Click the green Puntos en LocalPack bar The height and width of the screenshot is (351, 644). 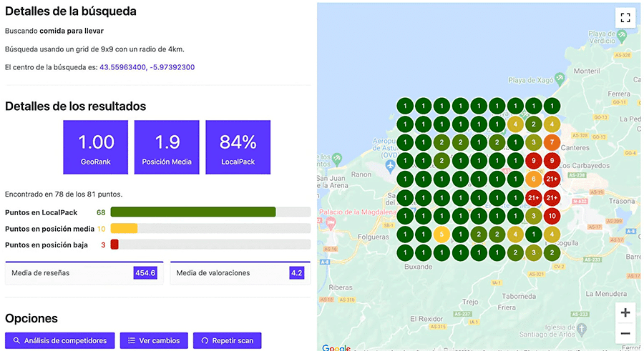pyautogui.click(x=193, y=212)
